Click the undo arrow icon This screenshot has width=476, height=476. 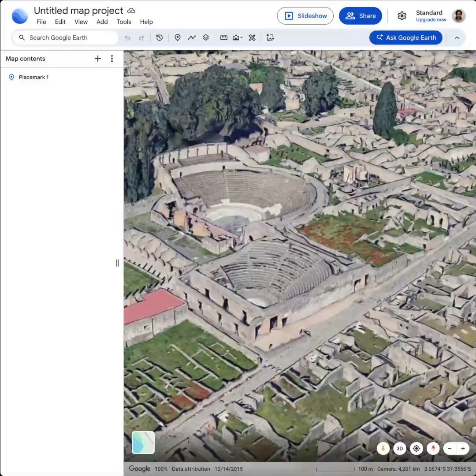[127, 38]
